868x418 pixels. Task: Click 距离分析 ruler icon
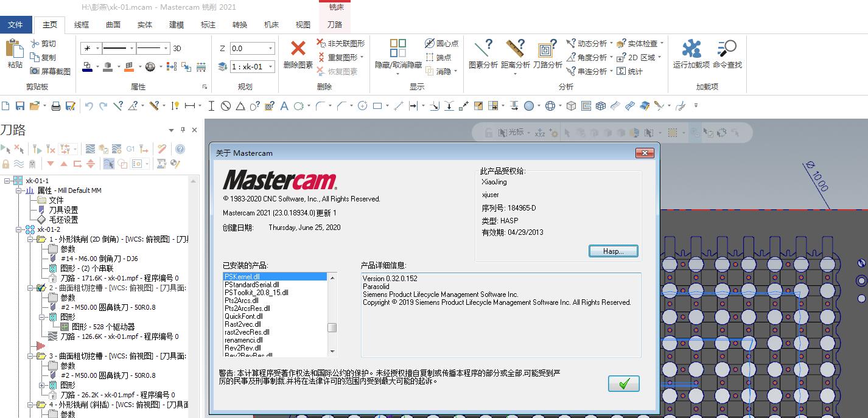(x=515, y=49)
